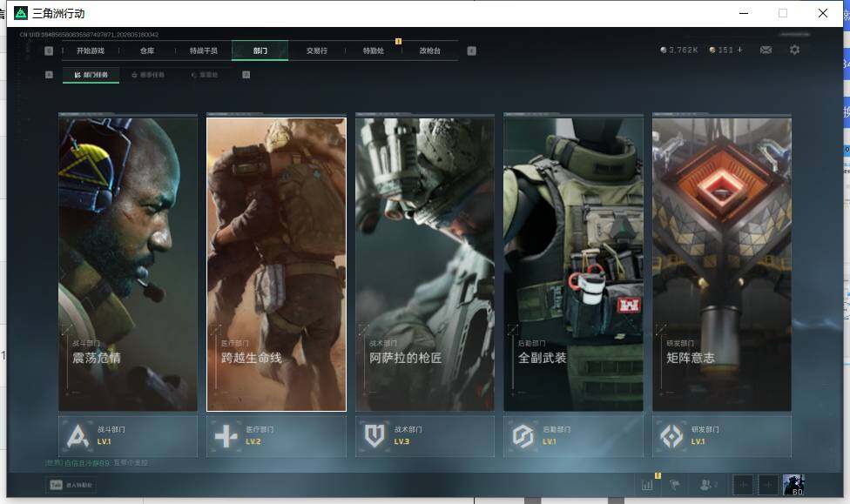Click the 战斗部门 LV.1 emblem icon
The width and height of the screenshot is (850, 504).
pyautogui.click(x=78, y=436)
